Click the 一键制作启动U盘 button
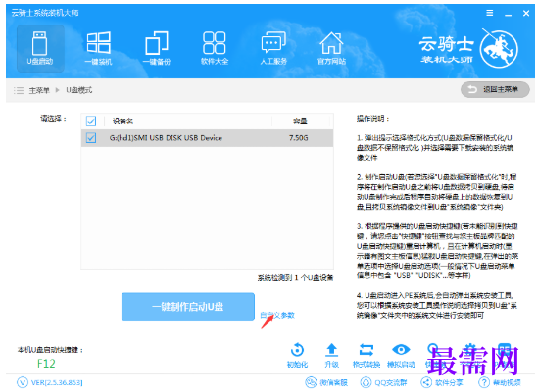This screenshot has width=537, height=392. [188, 307]
